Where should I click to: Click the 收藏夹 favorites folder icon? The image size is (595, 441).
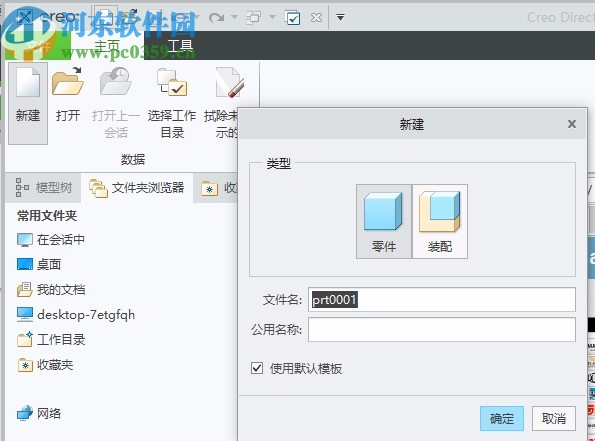[x=25, y=365]
